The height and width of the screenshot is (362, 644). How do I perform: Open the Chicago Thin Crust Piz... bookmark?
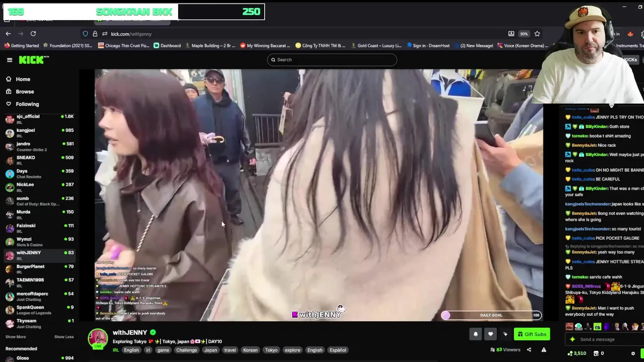124,46
